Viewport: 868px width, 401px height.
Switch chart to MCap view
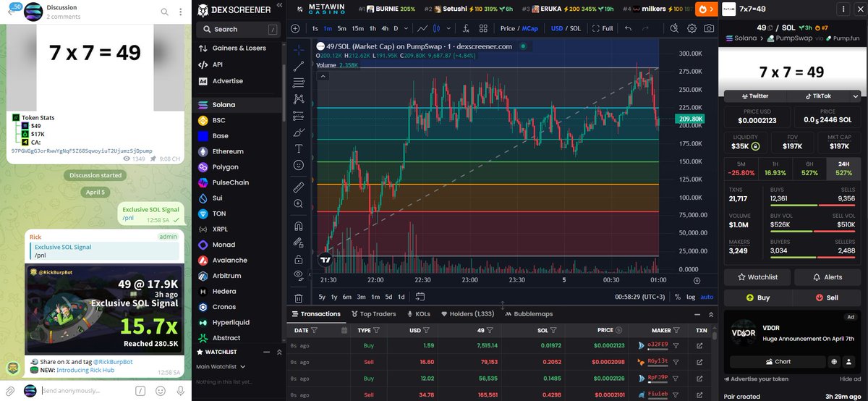[530, 28]
